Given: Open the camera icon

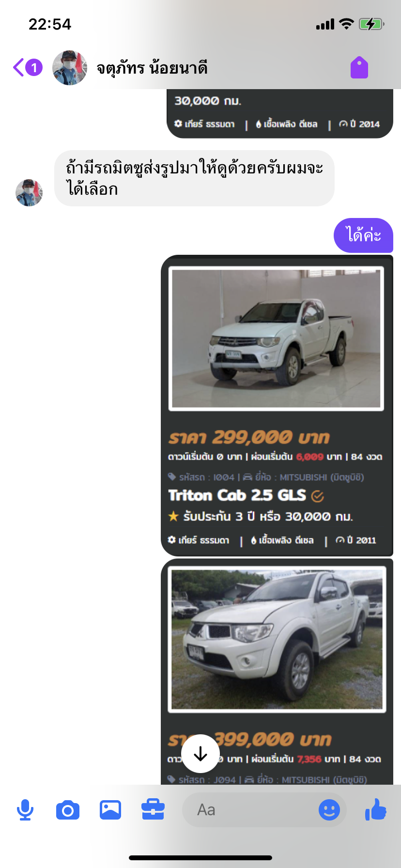Looking at the screenshot, I should click(x=68, y=810).
